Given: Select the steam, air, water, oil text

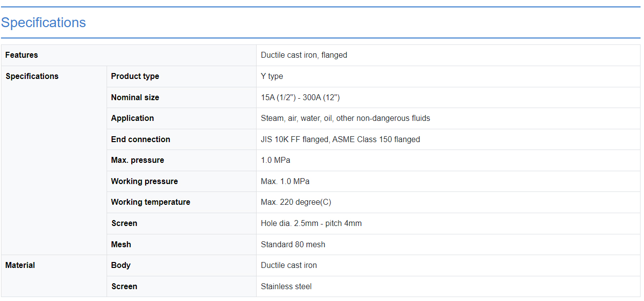Looking at the screenshot, I should pyautogui.click(x=345, y=118).
